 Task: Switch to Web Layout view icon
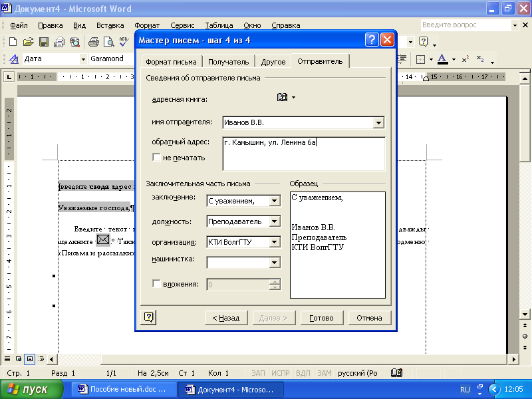[x=19, y=358]
